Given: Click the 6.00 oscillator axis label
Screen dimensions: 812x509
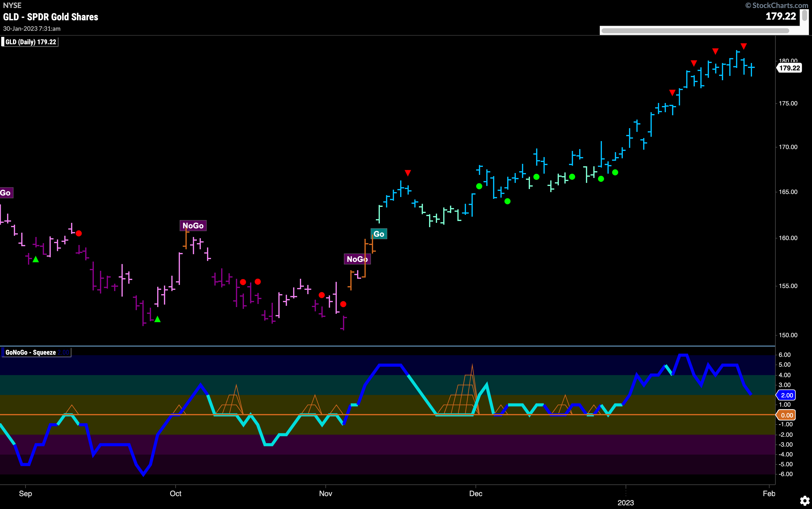Looking at the screenshot, I should pos(784,355).
